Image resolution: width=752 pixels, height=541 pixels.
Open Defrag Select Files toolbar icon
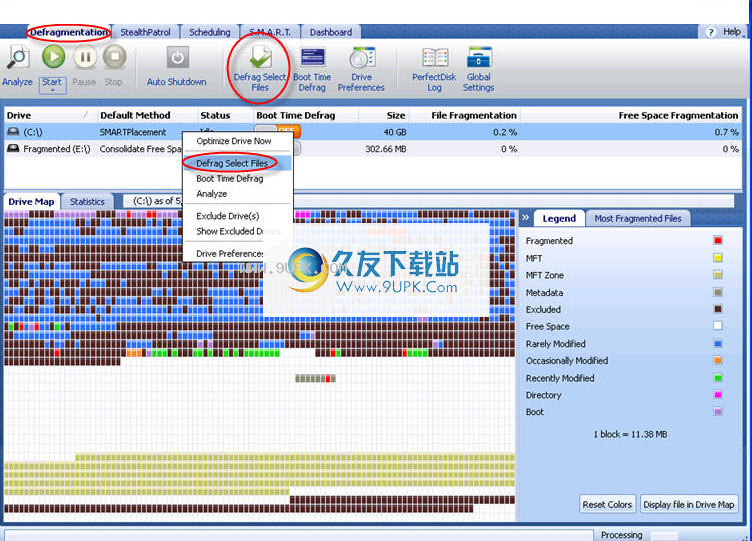click(260, 57)
